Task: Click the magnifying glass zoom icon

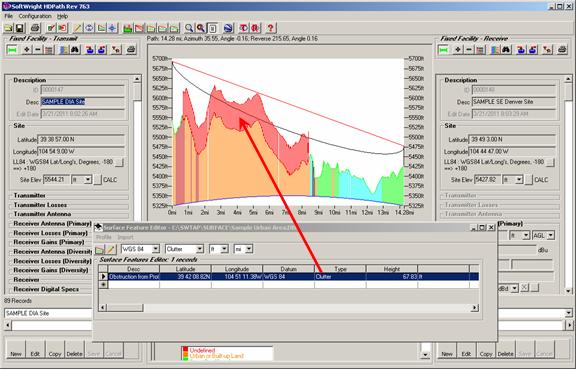Action: pyautogui.click(x=189, y=28)
